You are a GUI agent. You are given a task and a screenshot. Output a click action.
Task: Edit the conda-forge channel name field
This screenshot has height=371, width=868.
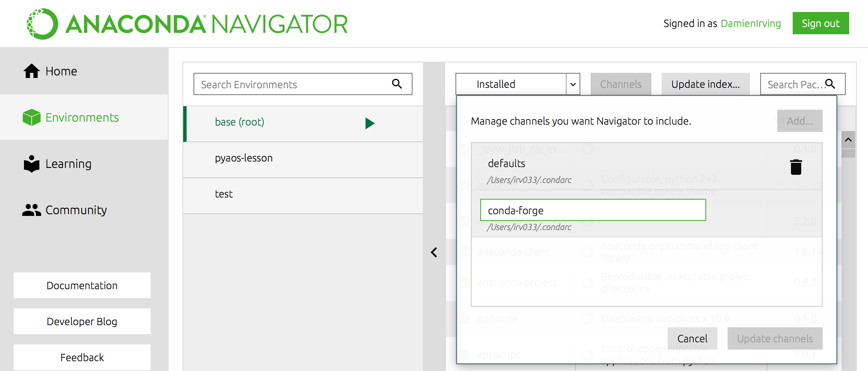coord(592,210)
